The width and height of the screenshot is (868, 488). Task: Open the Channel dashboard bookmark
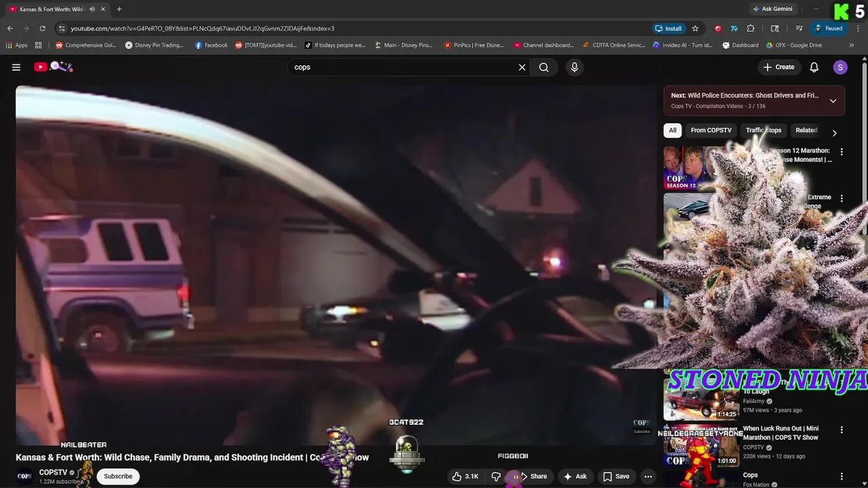point(544,45)
